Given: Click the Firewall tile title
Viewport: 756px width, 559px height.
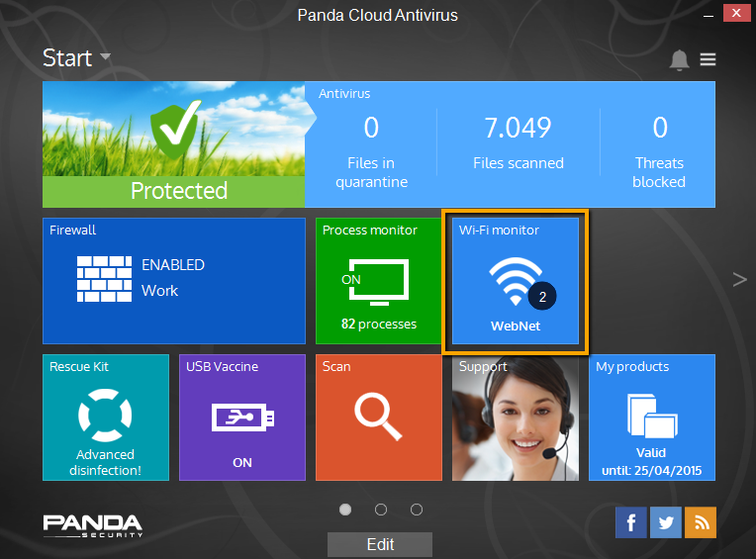Looking at the screenshot, I should [73, 230].
